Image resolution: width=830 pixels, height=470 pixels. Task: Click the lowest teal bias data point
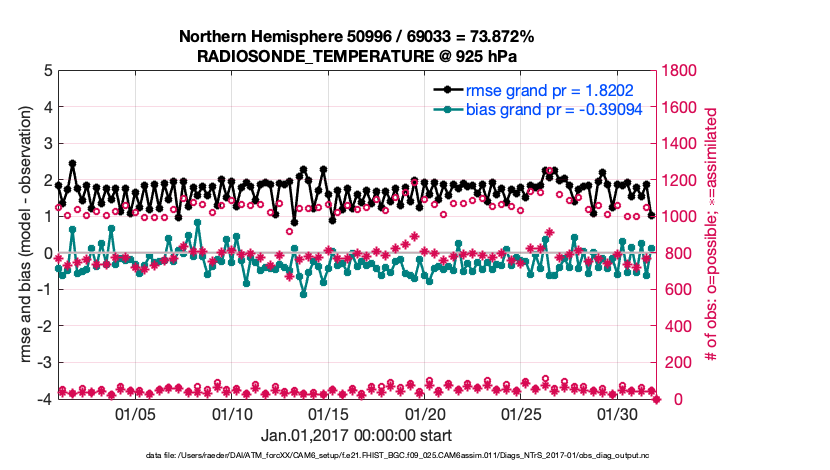tap(304, 293)
